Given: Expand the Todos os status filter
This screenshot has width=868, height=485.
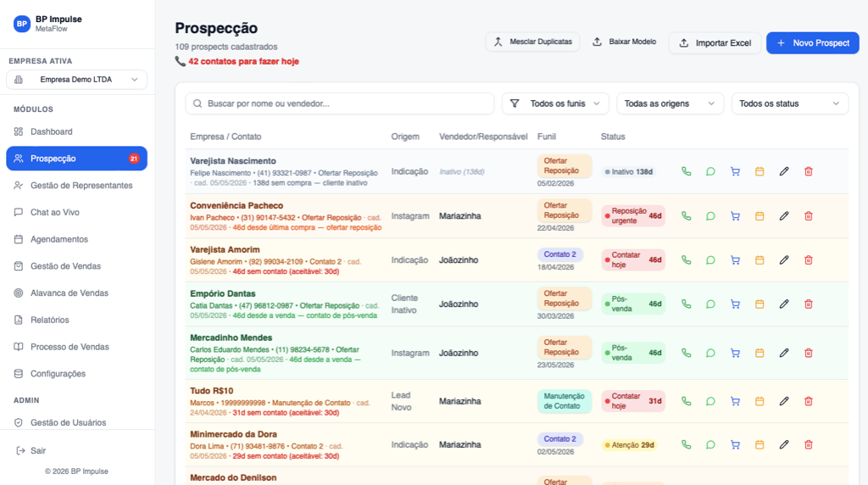Looking at the screenshot, I should pyautogui.click(x=790, y=103).
